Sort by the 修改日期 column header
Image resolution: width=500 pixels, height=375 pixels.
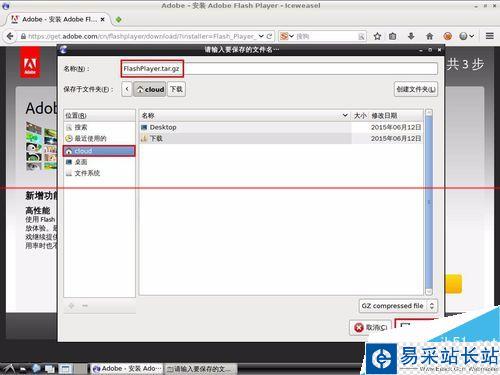click(396, 115)
